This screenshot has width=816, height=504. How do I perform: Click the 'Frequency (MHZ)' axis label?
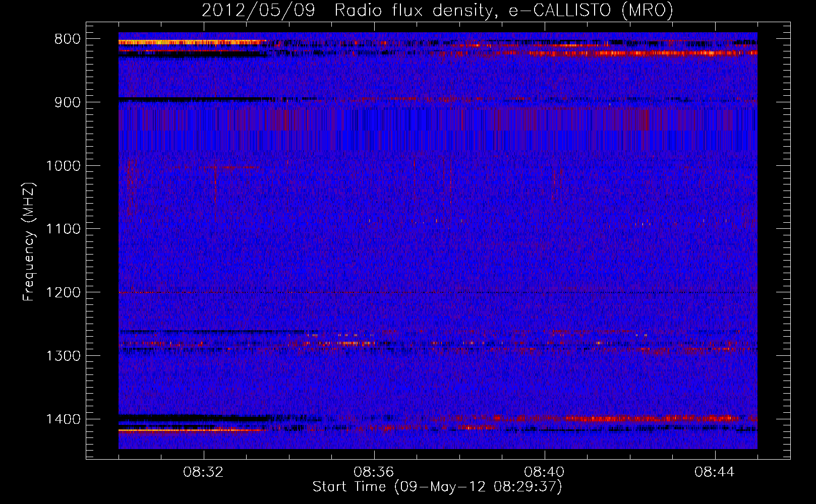tap(29, 241)
